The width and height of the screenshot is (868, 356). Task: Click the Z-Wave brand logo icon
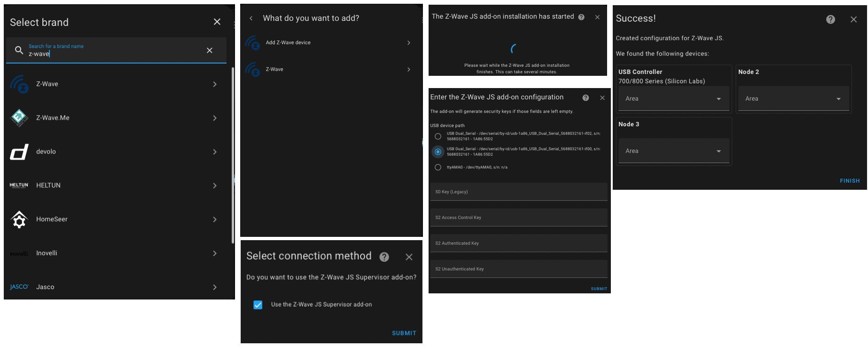pos(19,84)
